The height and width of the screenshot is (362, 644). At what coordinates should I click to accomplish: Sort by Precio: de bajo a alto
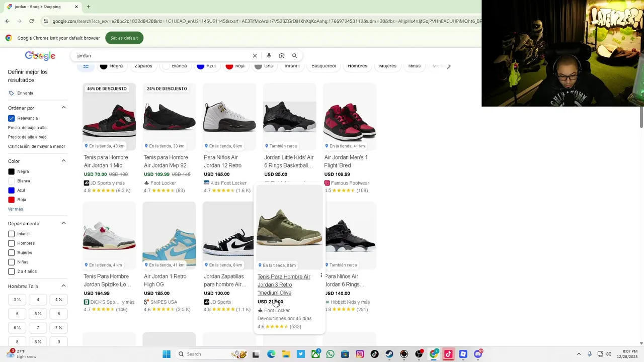click(x=27, y=128)
